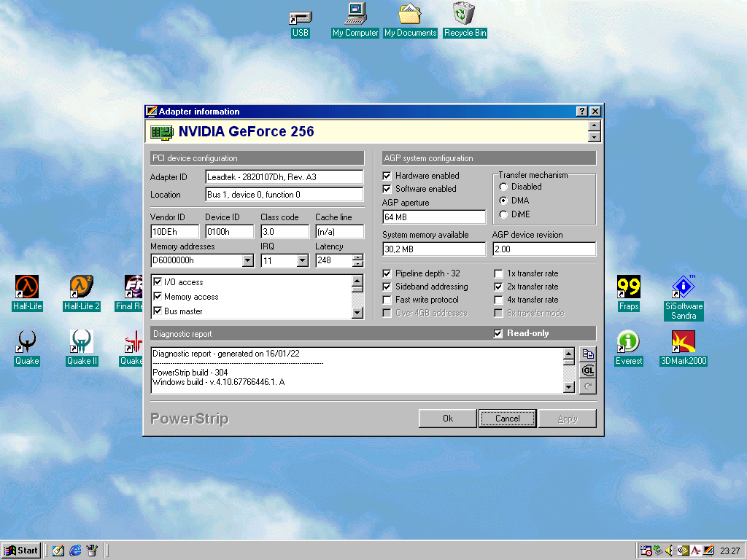747x560 pixels.
Task: Open the Everest desktop icon
Action: click(628, 343)
